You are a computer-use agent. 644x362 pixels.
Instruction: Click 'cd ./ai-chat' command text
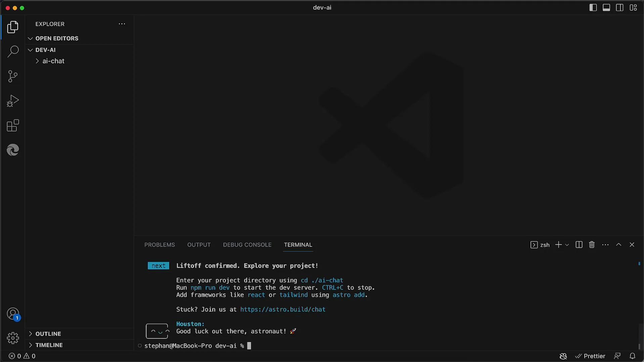[322, 280]
